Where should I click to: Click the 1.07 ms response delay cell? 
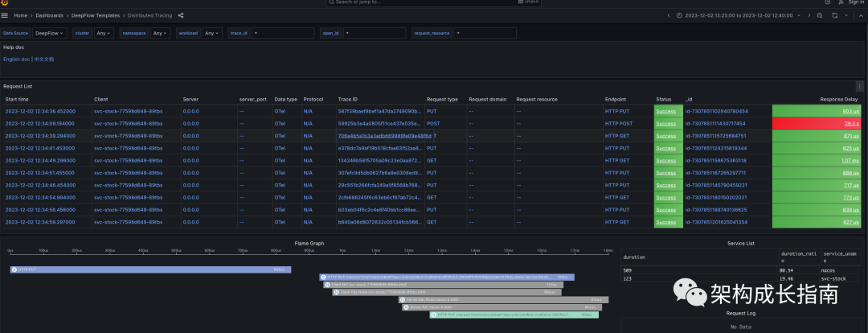(x=817, y=161)
